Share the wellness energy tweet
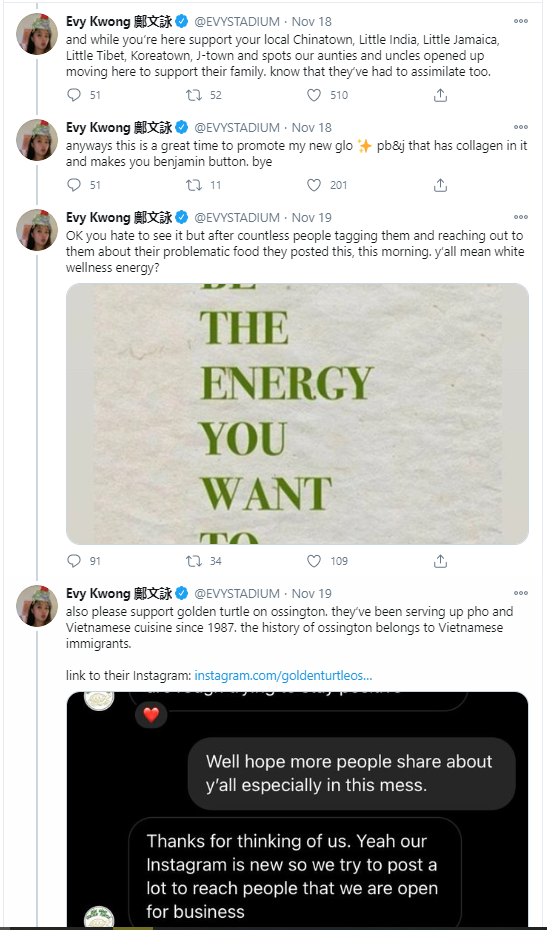The height and width of the screenshot is (930, 547). tap(440, 560)
